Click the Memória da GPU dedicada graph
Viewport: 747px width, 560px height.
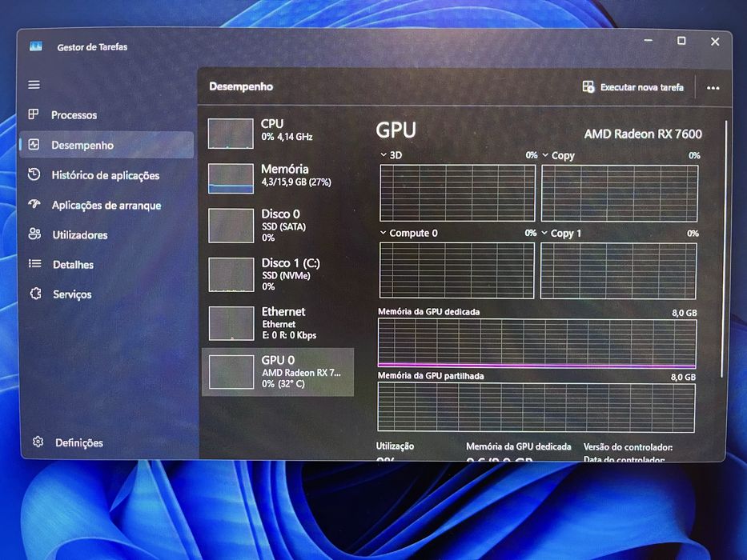(x=537, y=343)
